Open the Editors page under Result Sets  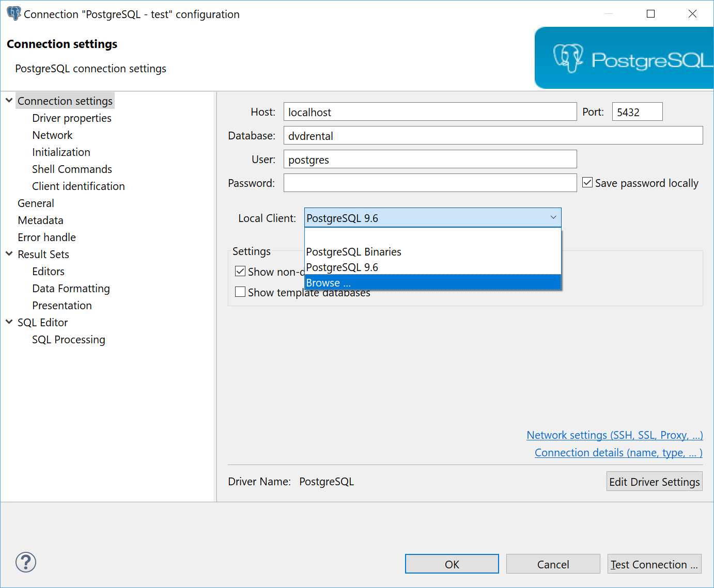coord(48,271)
